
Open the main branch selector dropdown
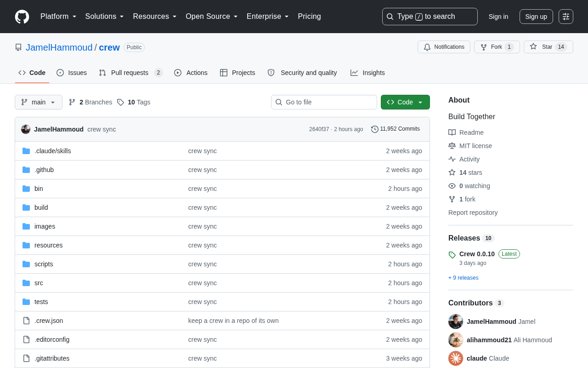[39, 102]
